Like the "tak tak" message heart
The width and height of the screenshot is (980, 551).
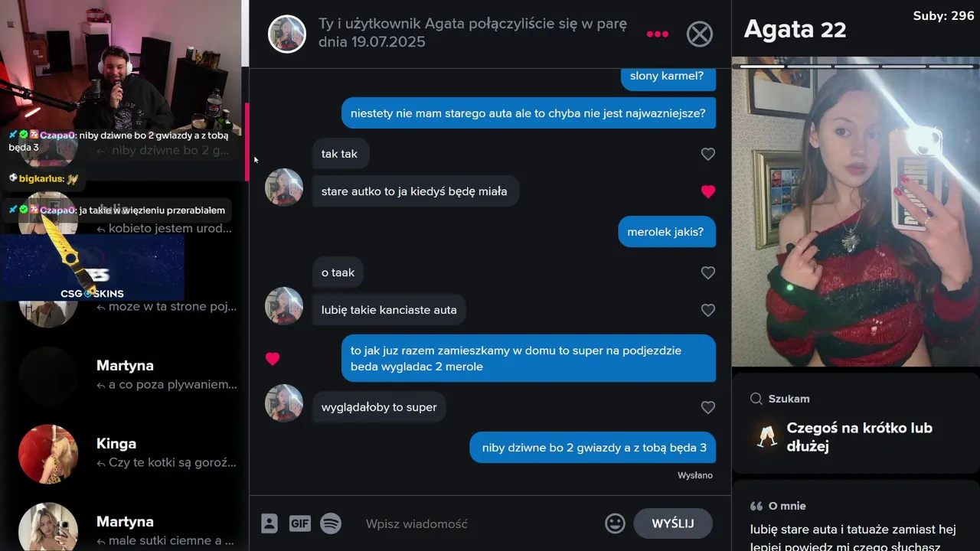pos(708,154)
